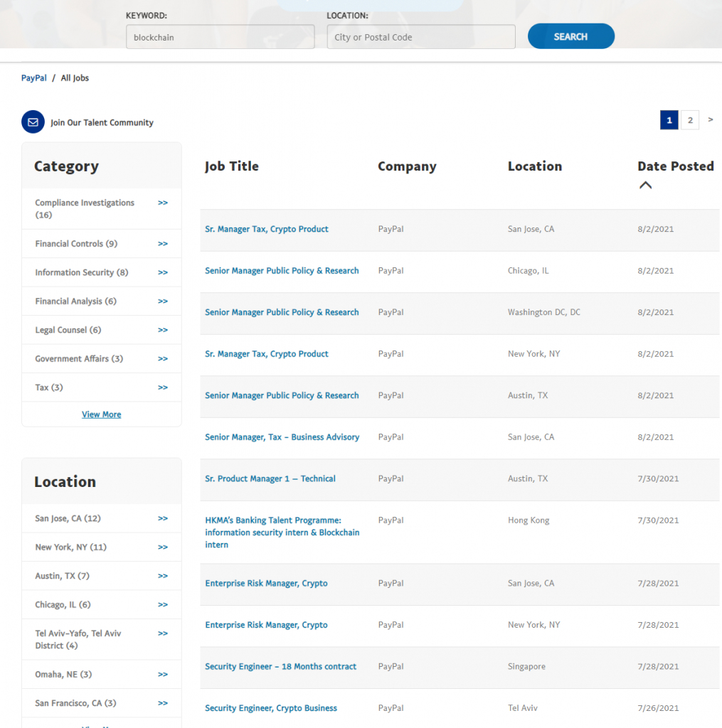The image size is (722, 728).
Task: Click the City or Postal Code field
Action: [421, 37]
